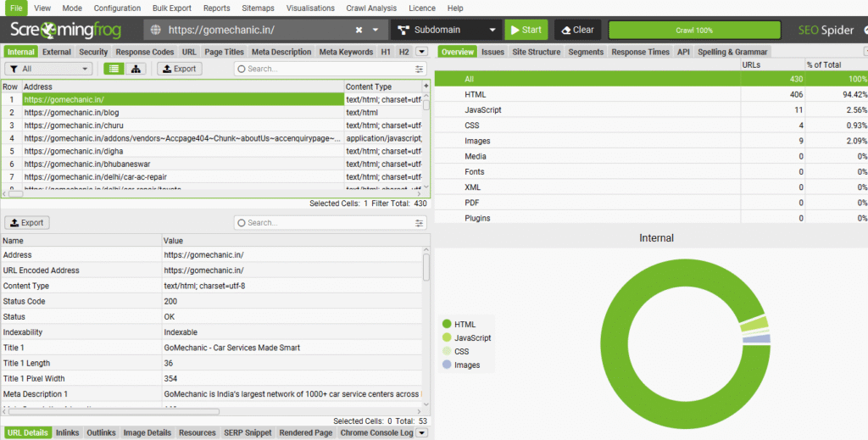Click the Crawl 100% progress bar
The height and width of the screenshot is (440, 868).
tap(694, 30)
